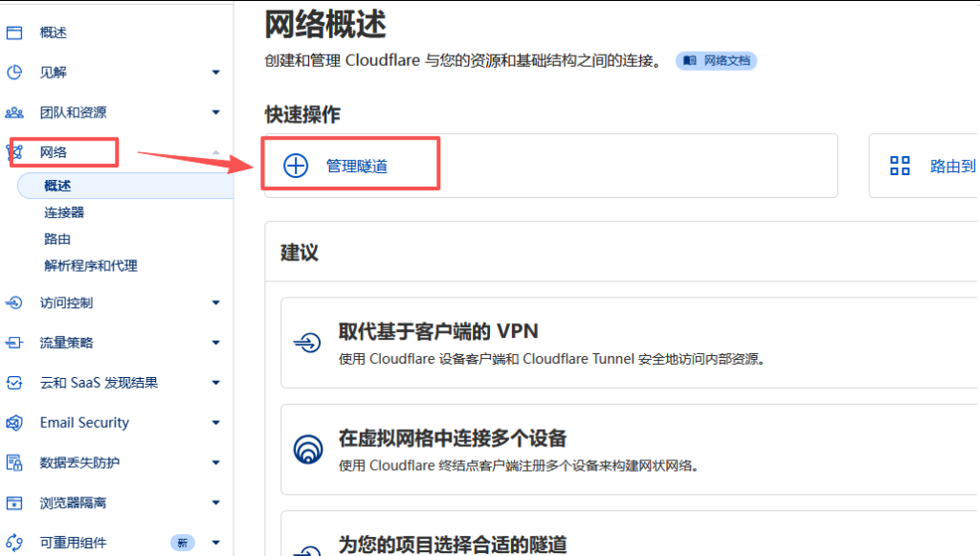Open 解析程序和代理 submenu item
The image size is (980, 556).
[x=91, y=266]
